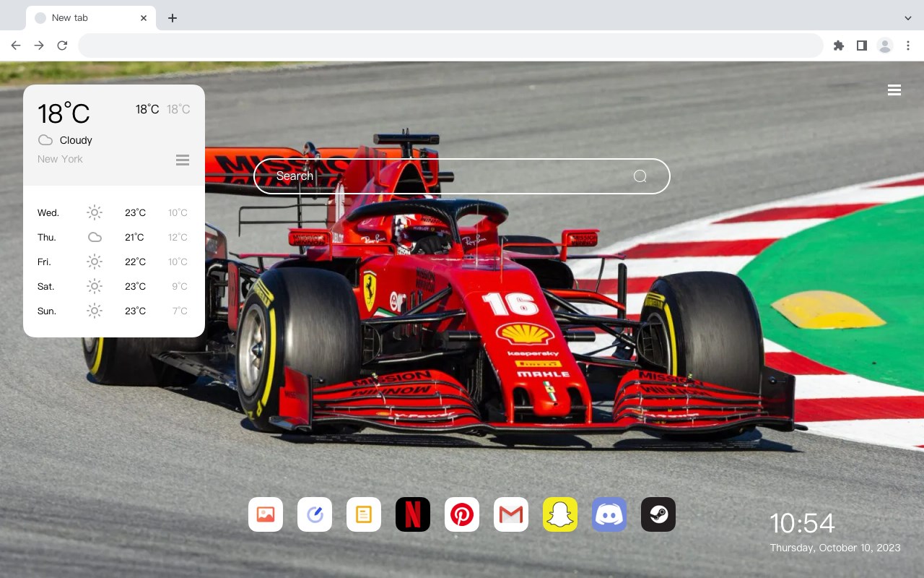
Task: Click the Cloudy condition label
Action: 76,140
